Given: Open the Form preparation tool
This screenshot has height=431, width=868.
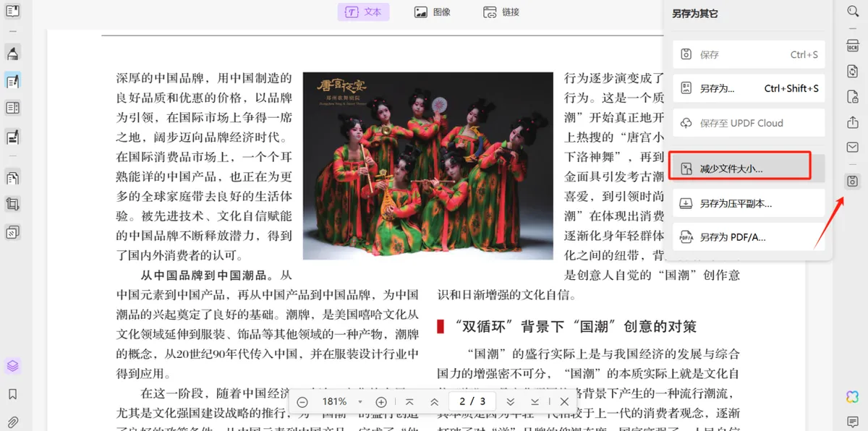Looking at the screenshot, I should click(x=12, y=108).
